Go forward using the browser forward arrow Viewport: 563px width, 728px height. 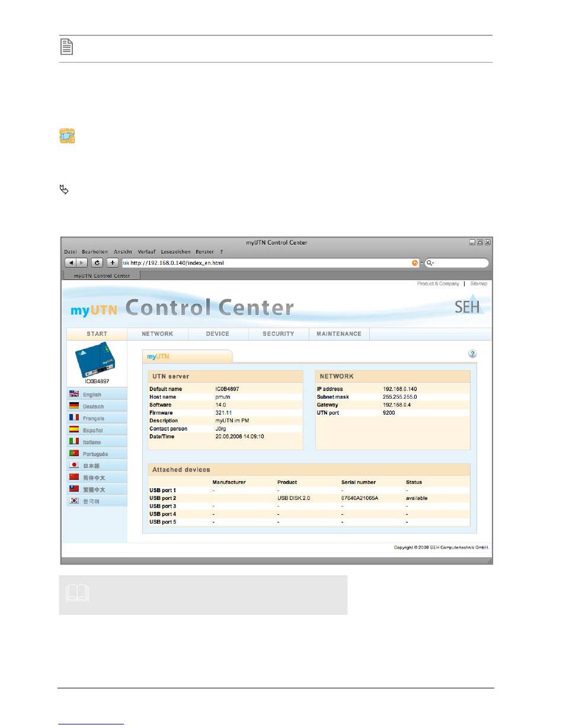coord(82,262)
